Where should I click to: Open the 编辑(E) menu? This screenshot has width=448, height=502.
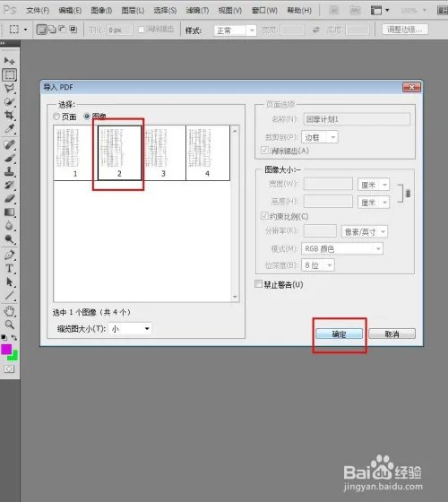[70, 11]
